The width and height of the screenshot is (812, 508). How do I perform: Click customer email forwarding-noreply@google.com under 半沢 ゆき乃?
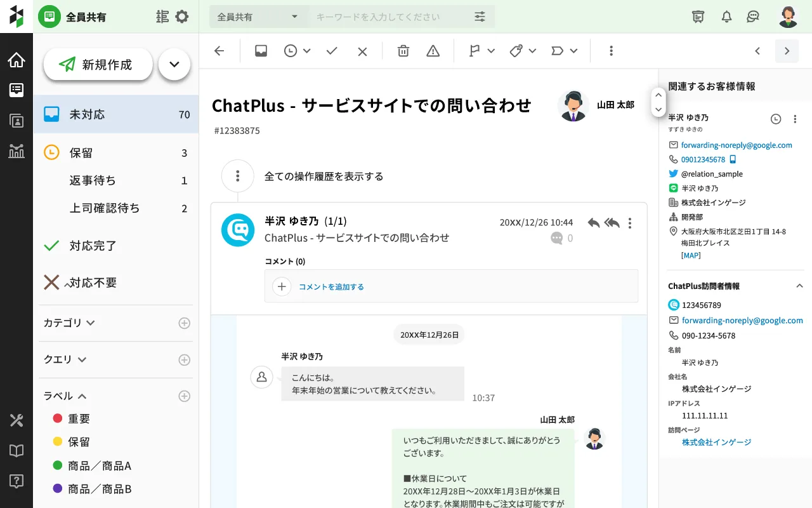tap(737, 145)
